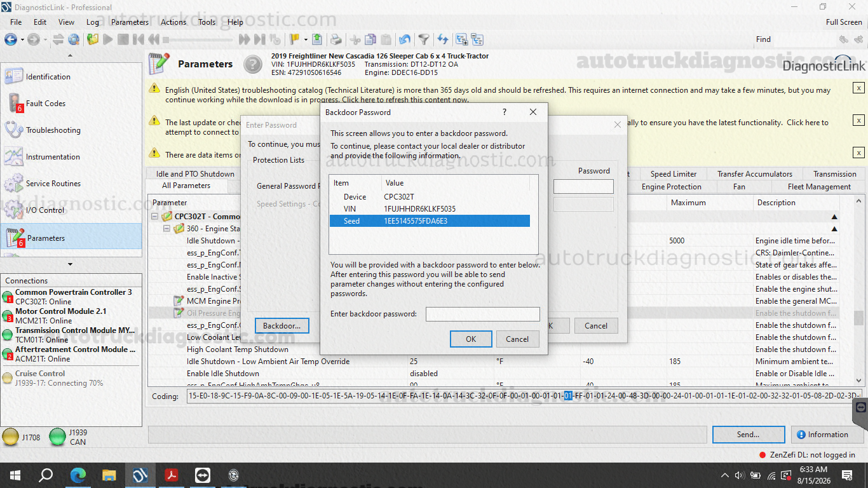Switch to the Speed Limiter tab
868x488 pixels.
pyautogui.click(x=674, y=174)
